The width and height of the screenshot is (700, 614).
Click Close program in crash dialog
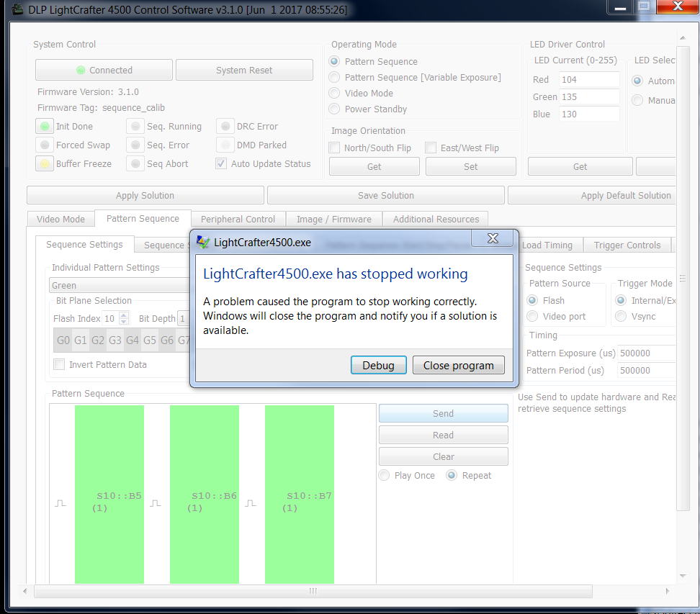(x=459, y=365)
